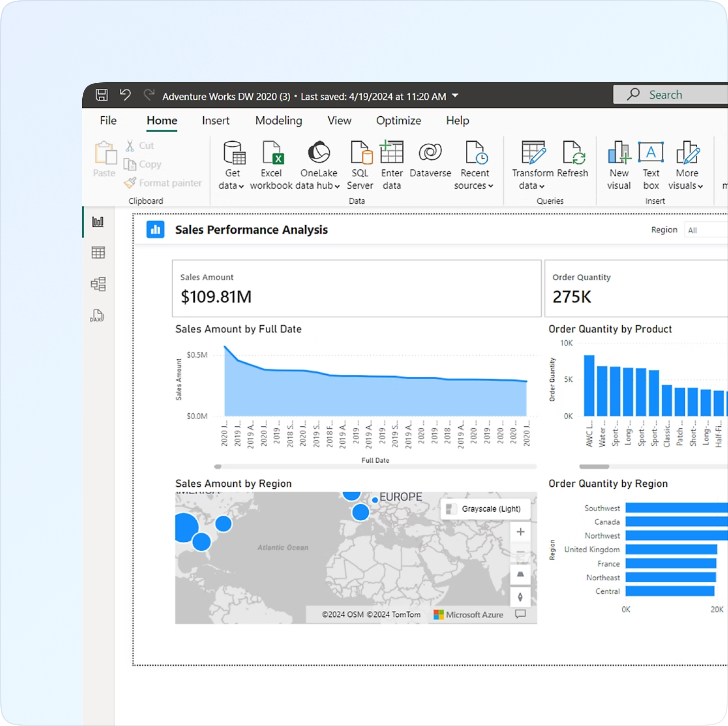Click Transform data icon
The width and height of the screenshot is (728, 726).
click(533, 152)
